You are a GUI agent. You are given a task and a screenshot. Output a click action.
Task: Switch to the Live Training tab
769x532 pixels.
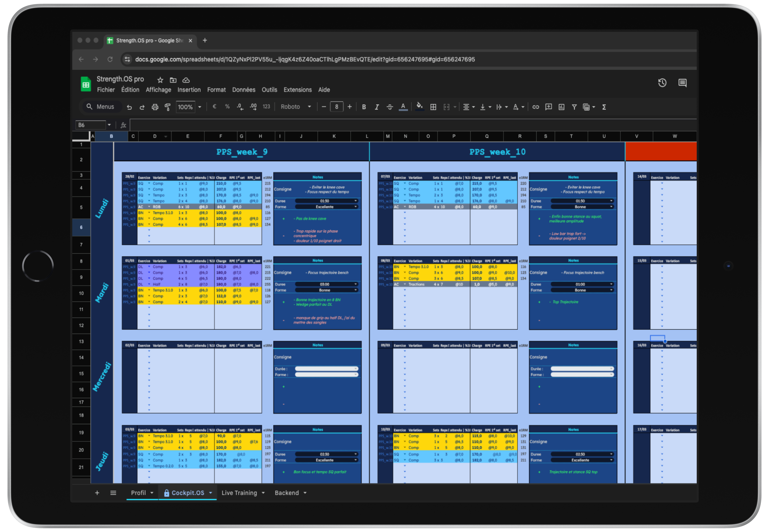click(239, 493)
